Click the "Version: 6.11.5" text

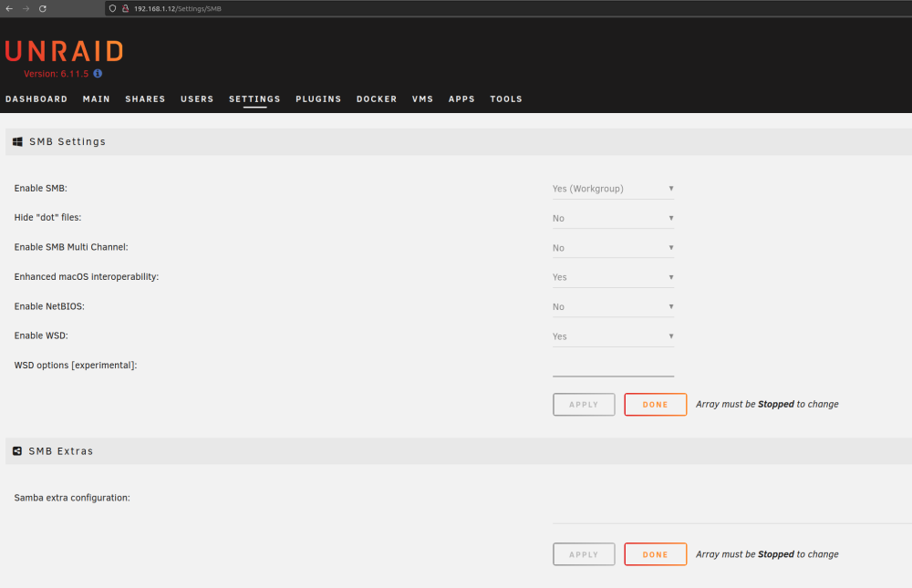[x=56, y=74]
